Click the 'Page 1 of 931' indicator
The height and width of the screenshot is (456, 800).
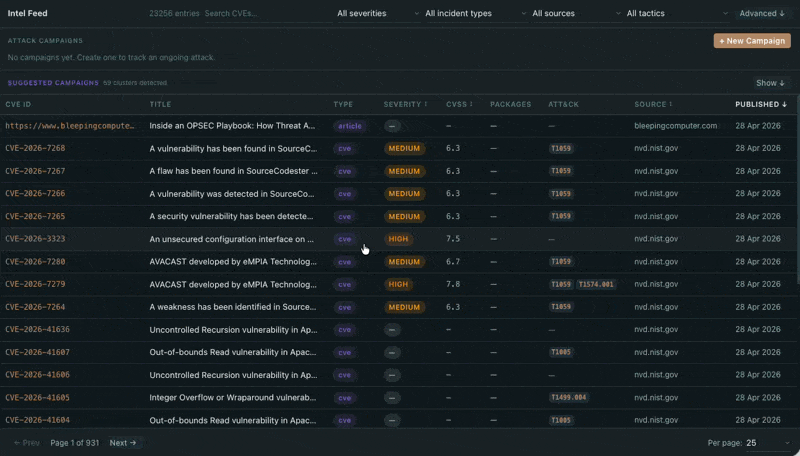pos(74,443)
